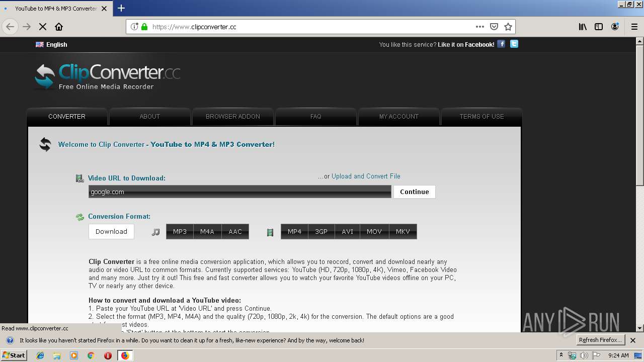Open the Firefox hamburger menu
The width and height of the screenshot is (644, 362).
click(x=634, y=27)
